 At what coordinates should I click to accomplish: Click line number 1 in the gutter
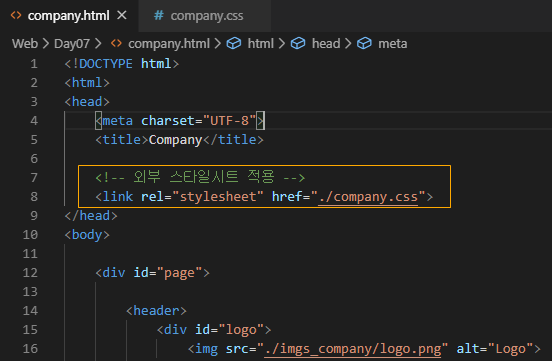pos(34,64)
